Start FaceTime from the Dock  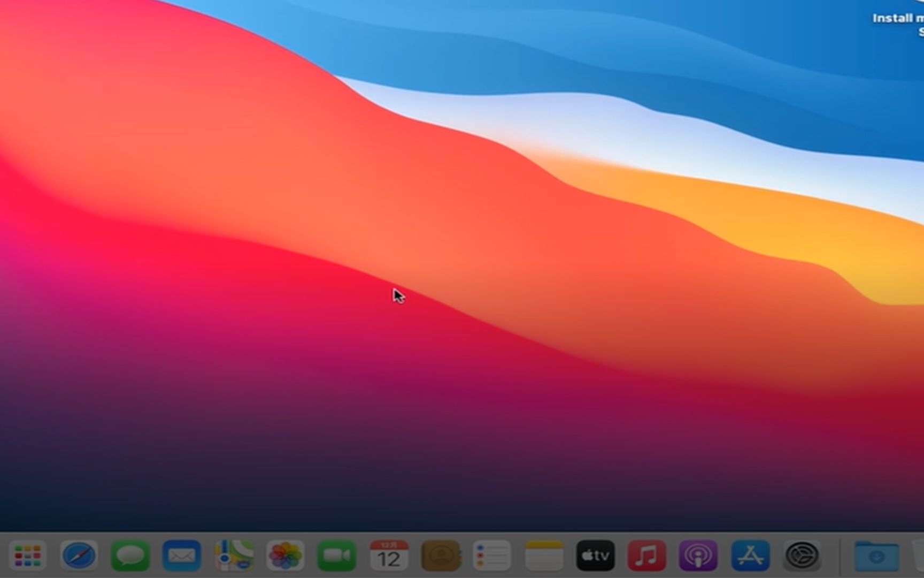pyautogui.click(x=336, y=556)
